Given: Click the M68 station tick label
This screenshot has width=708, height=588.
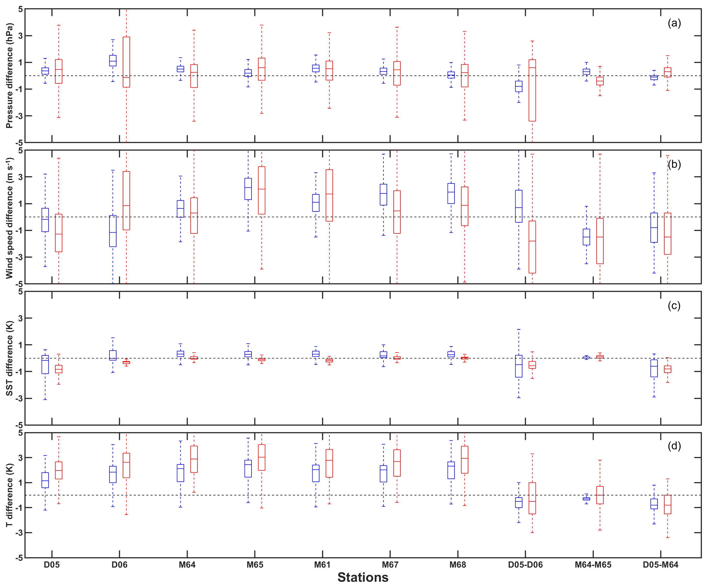Looking at the screenshot, I should pos(458,564).
